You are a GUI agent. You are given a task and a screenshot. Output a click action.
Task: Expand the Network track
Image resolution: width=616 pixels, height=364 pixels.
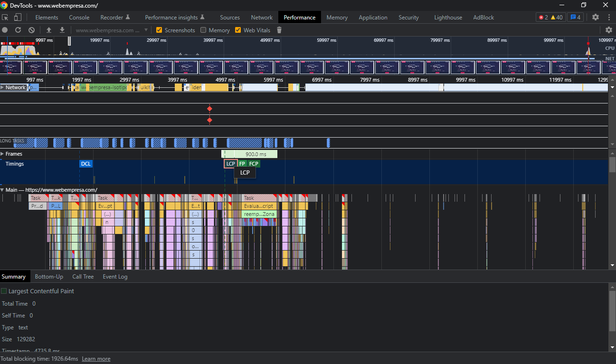click(2, 87)
